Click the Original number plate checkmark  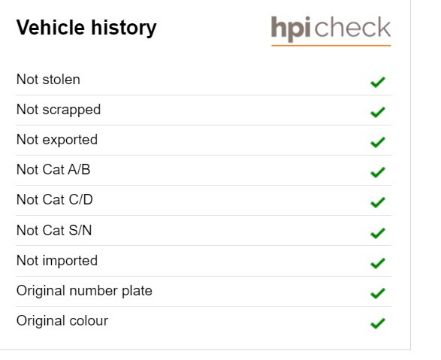378,293
